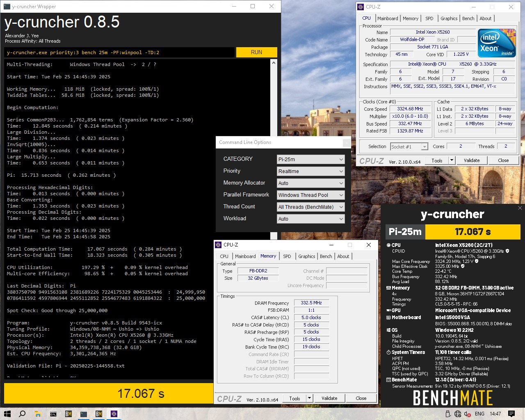Open File Explorer from taskbar
This screenshot has width=525, height=420.
click(x=38, y=414)
